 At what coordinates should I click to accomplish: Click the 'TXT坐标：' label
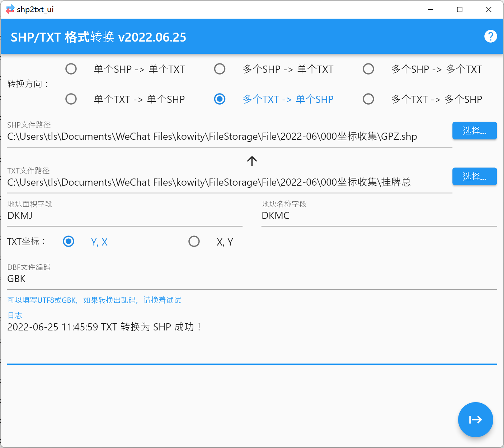click(x=27, y=242)
